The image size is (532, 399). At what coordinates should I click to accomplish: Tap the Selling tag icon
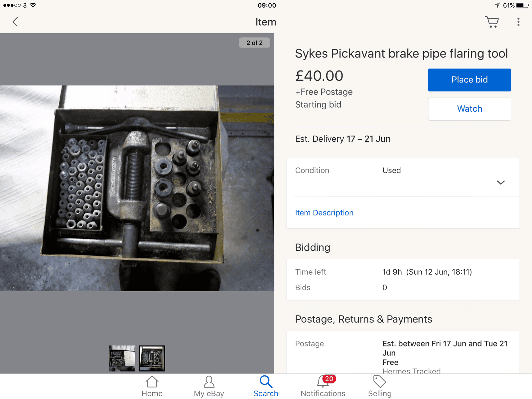(x=379, y=382)
